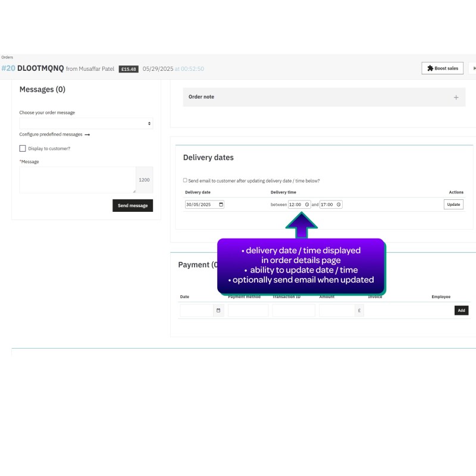476x476 pixels.
Task: Click the puzzle icon in Boost sales
Action: (430, 68)
